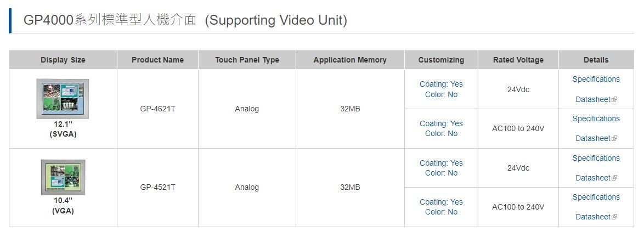Click the 12.1" SVGA display thumbnail image
Viewport: 644px width, 237px height.
[63, 99]
